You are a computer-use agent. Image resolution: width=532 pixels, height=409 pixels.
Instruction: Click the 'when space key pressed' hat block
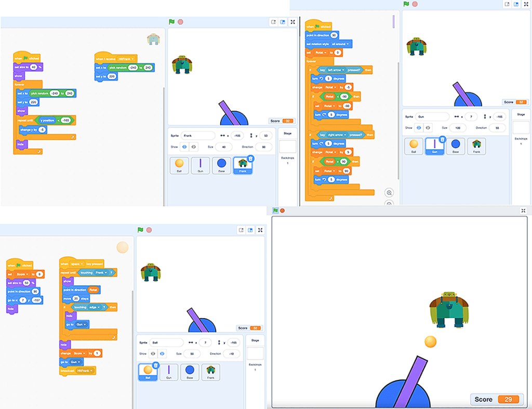(81, 264)
